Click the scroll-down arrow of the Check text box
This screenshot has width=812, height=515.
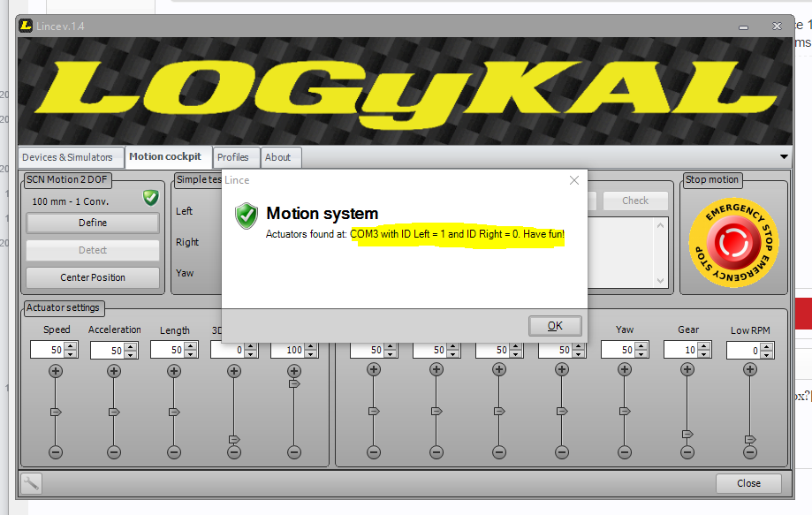[x=660, y=281]
